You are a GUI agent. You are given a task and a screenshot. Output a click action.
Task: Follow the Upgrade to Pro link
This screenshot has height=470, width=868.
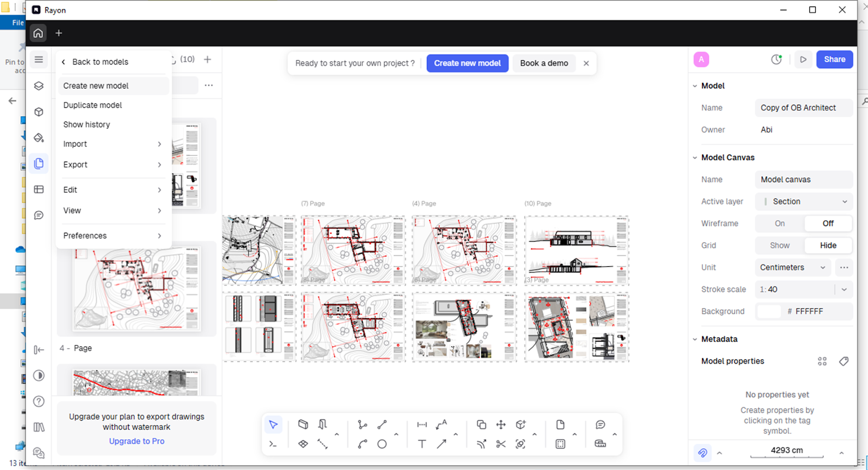click(x=137, y=441)
